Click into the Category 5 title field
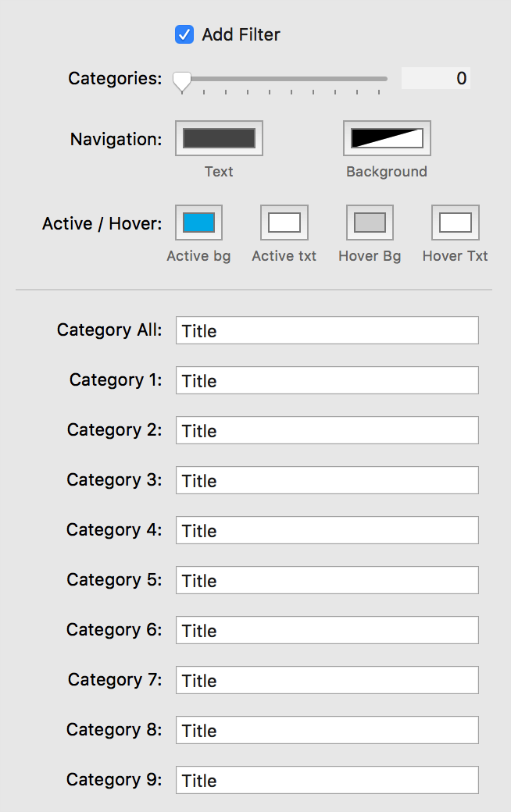The image size is (511, 812). (x=327, y=580)
